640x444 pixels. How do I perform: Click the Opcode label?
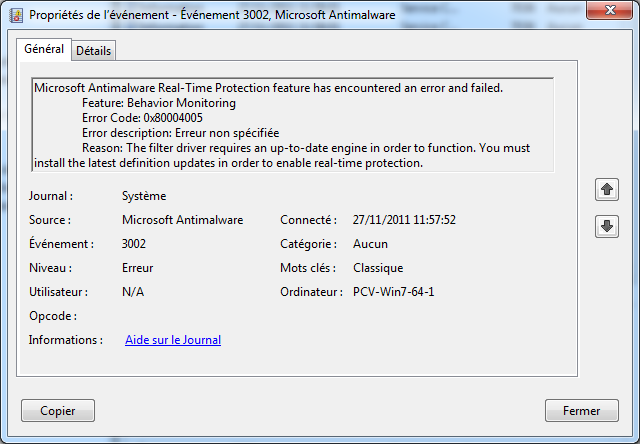53,316
